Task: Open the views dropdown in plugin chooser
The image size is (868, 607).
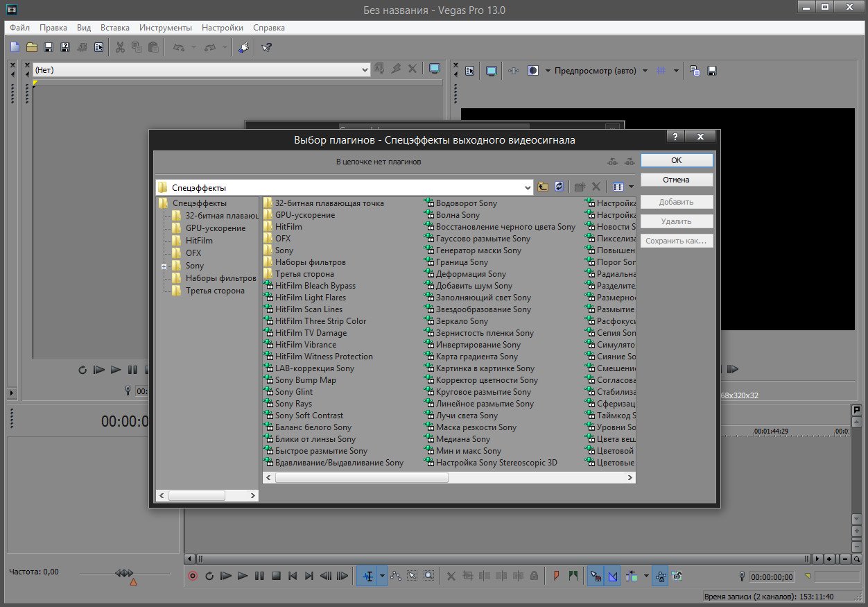Action: (631, 187)
